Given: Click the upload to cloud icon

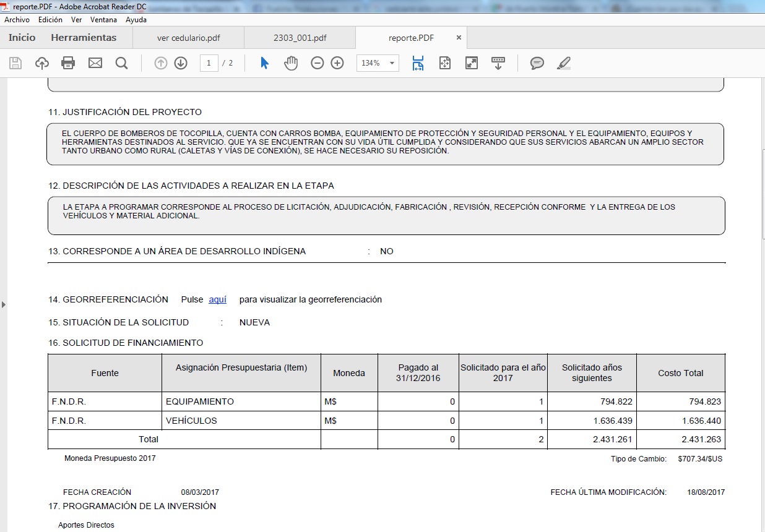Looking at the screenshot, I should pos(41,63).
